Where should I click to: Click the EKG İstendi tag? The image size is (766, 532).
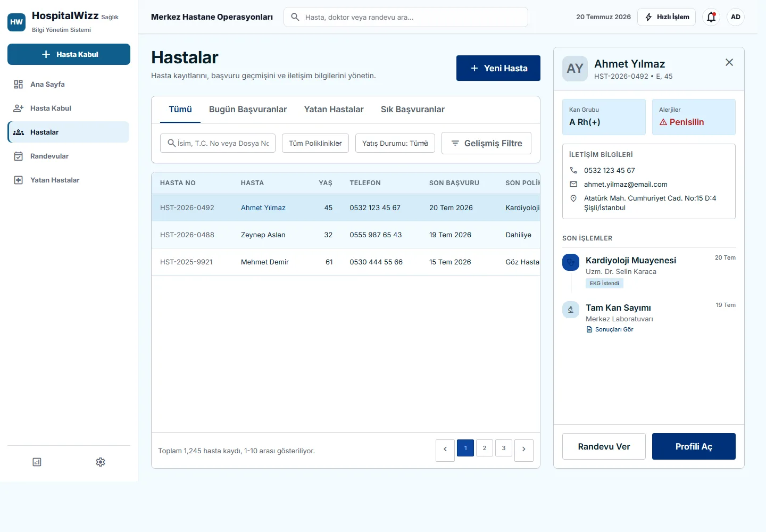[x=604, y=284]
